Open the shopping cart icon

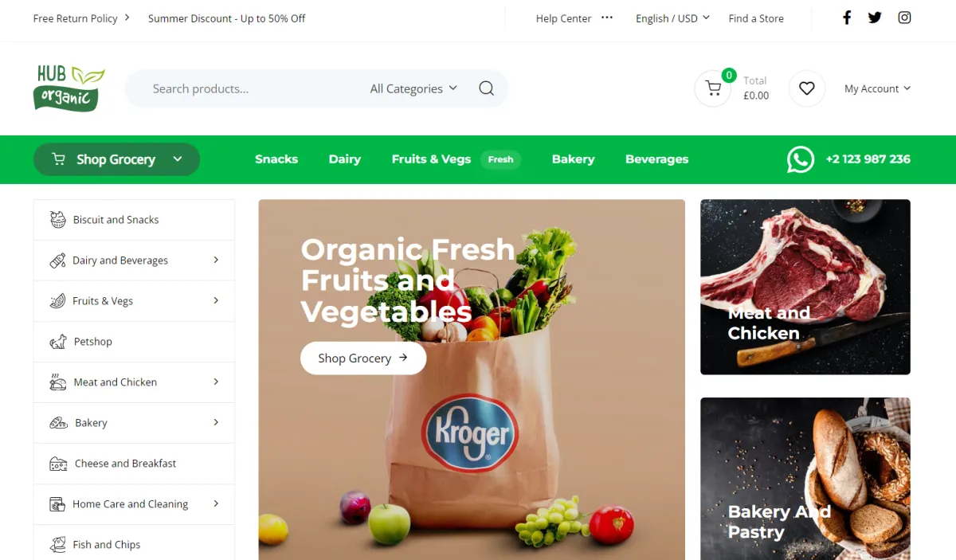(713, 88)
